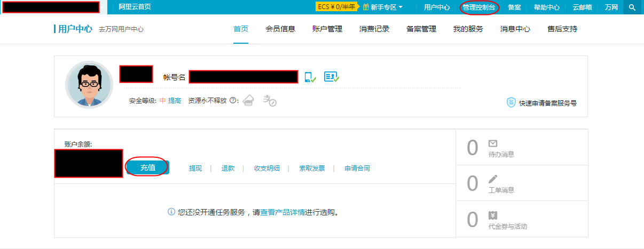Click the question mark help icon

pyautogui.click(x=234, y=101)
